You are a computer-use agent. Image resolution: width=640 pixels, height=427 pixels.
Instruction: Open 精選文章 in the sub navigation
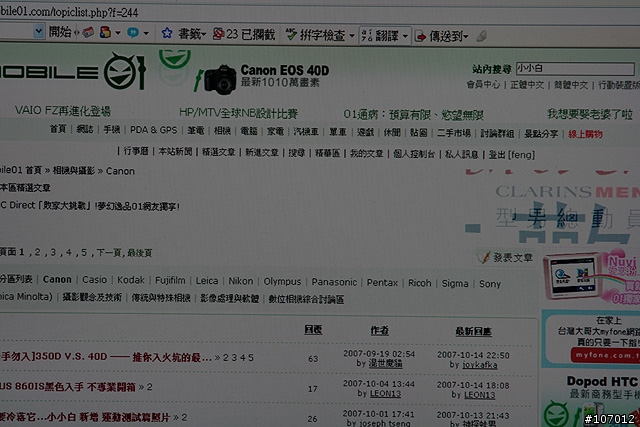pos(218,152)
